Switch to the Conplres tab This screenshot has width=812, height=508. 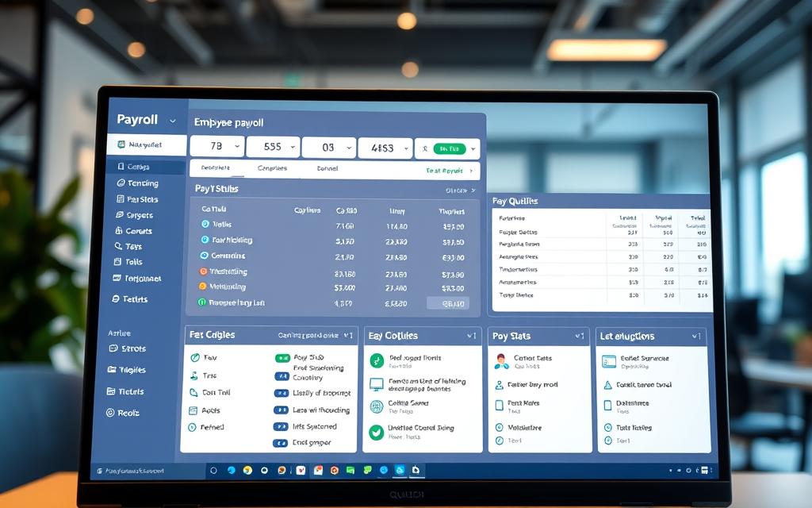pyautogui.click(x=272, y=169)
